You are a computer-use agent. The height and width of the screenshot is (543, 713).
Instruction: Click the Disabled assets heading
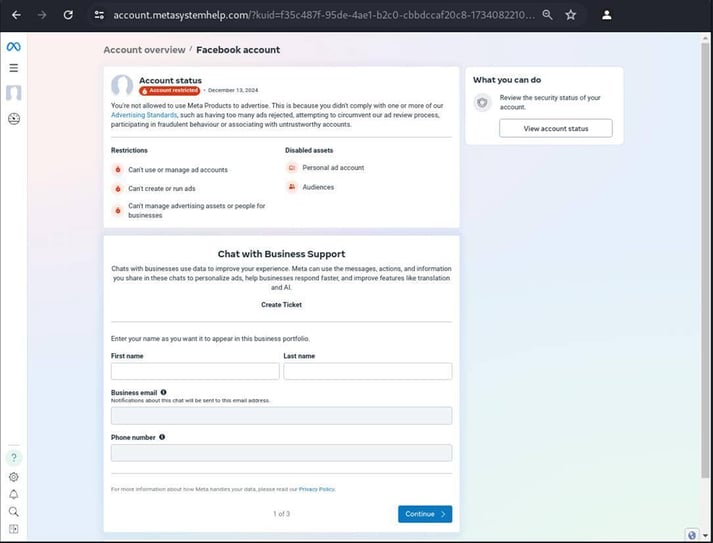(x=309, y=150)
